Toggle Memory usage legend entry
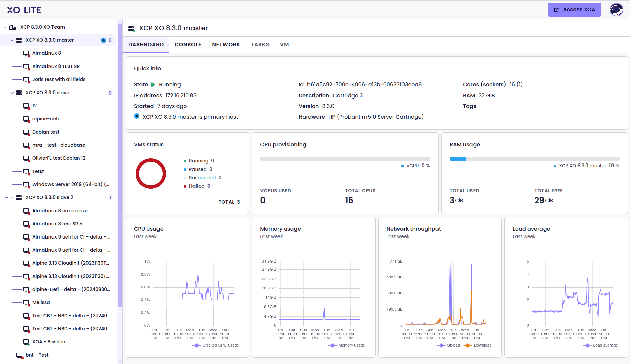The width and height of the screenshot is (630, 364). 347,345
